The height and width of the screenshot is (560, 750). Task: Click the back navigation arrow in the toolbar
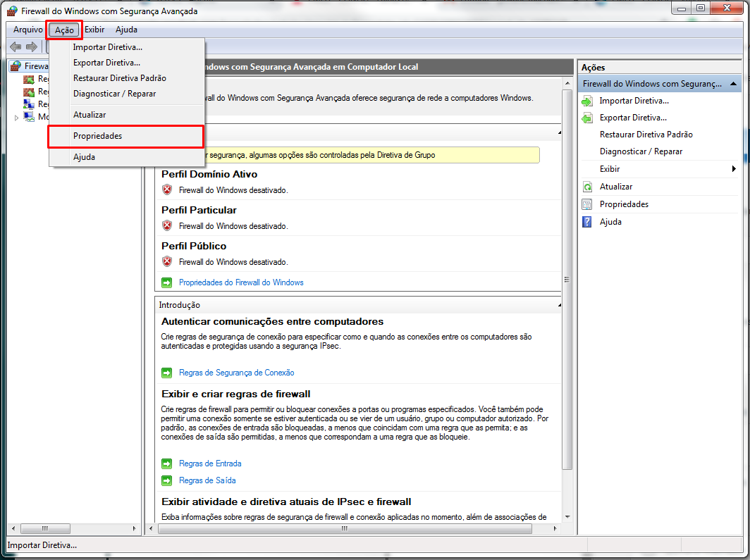pos(15,46)
